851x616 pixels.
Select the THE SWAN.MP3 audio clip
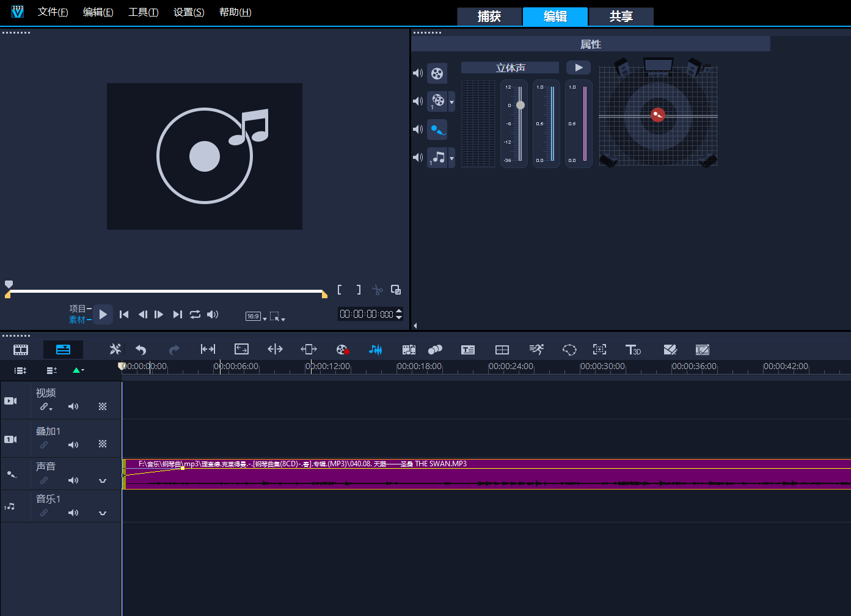487,474
